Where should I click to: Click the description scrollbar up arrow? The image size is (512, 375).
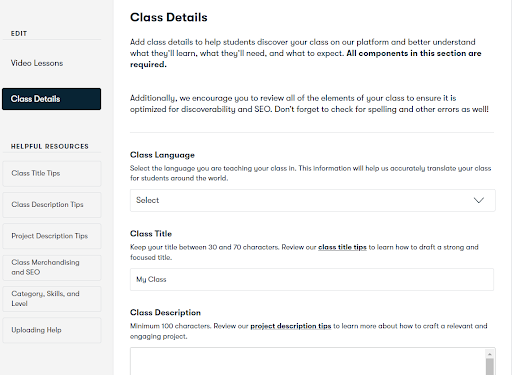[490, 354]
